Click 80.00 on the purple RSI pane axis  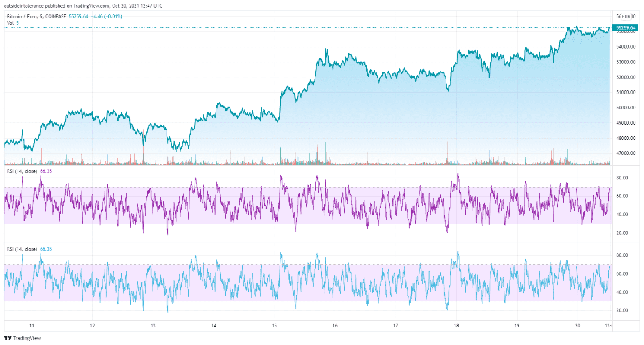[x=622, y=178]
